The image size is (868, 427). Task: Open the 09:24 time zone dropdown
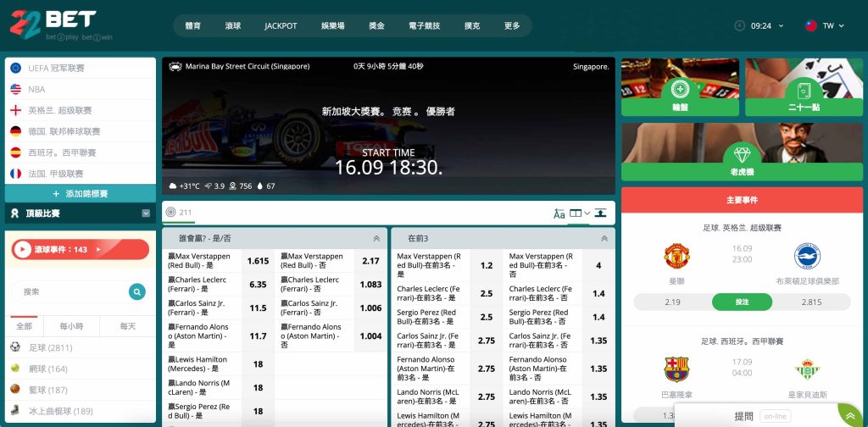click(766, 25)
